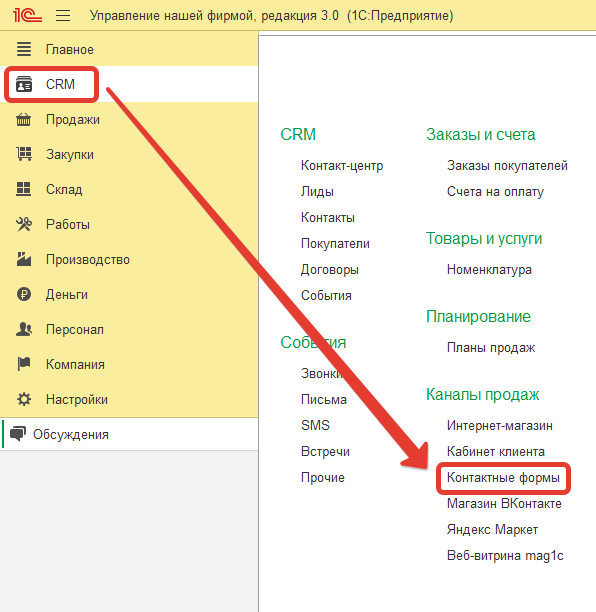This screenshot has width=596, height=612.
Task: Click the Продажи basket icon
Action: [x=23, y=119]
